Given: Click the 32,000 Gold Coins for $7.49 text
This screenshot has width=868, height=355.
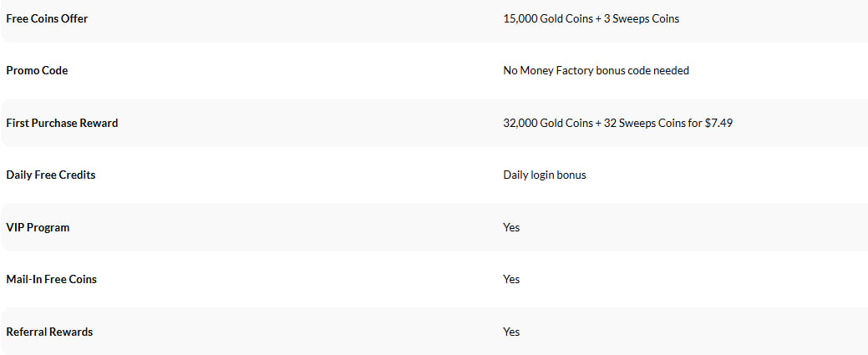Looking at the screenshot, I should (x=617, y=123).
